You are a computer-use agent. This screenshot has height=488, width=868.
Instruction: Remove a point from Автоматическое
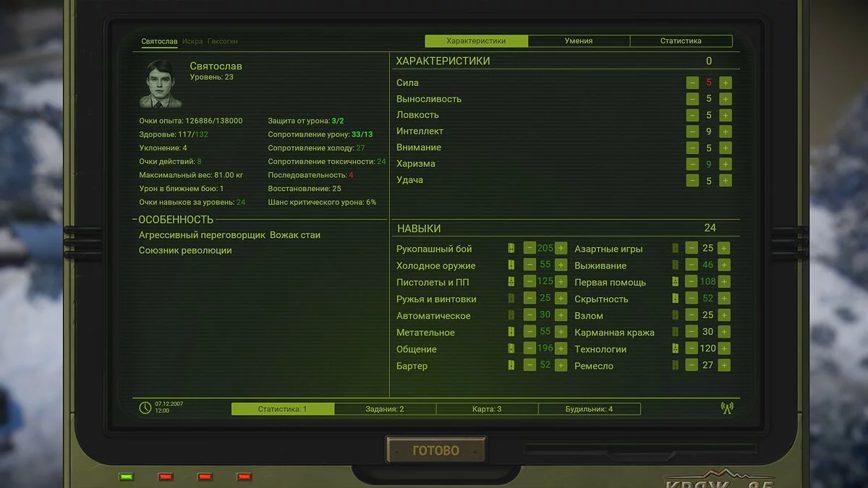[x=529, y=314]
